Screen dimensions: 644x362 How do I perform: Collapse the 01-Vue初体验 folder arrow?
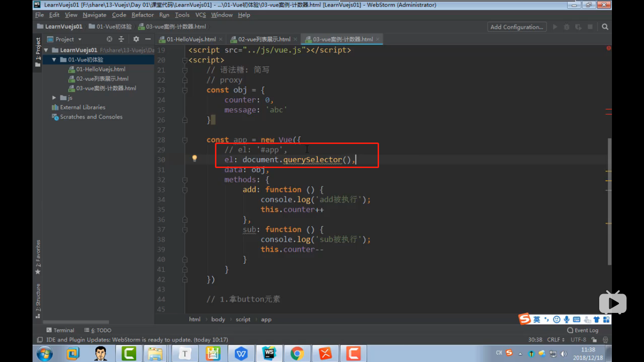54,59
